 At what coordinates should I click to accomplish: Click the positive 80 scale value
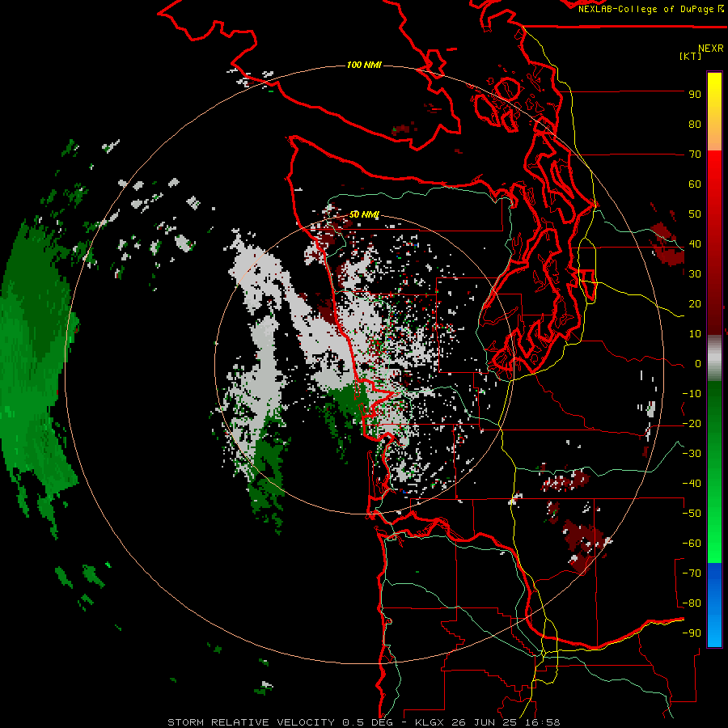point(695,125)
